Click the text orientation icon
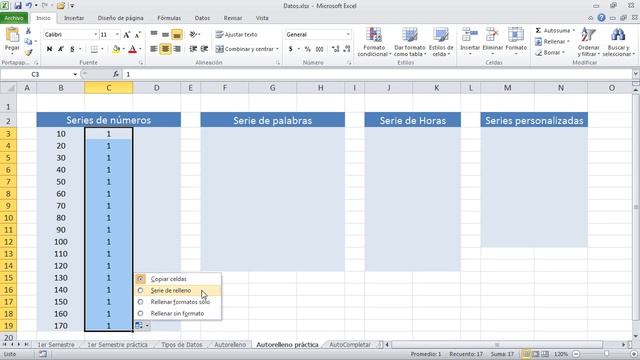The width and height of the screenshot is (640, 360). click(x=193, y=35)
